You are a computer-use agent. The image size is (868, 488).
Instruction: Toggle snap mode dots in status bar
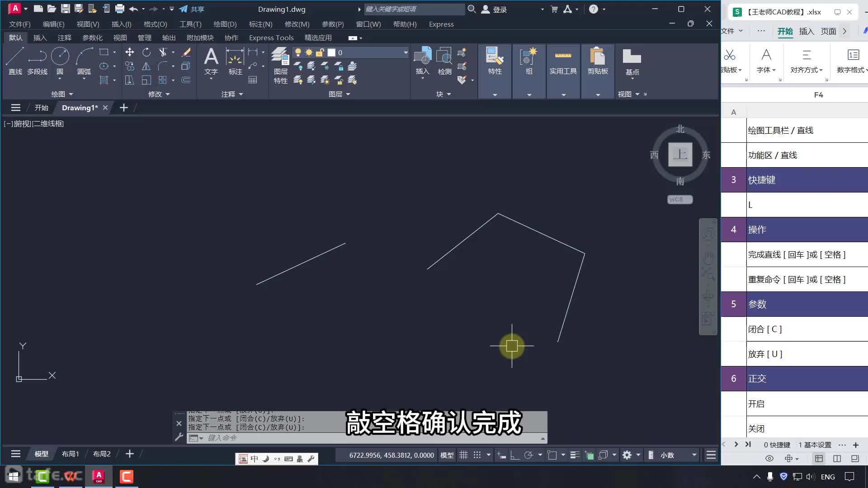point(477,455)
